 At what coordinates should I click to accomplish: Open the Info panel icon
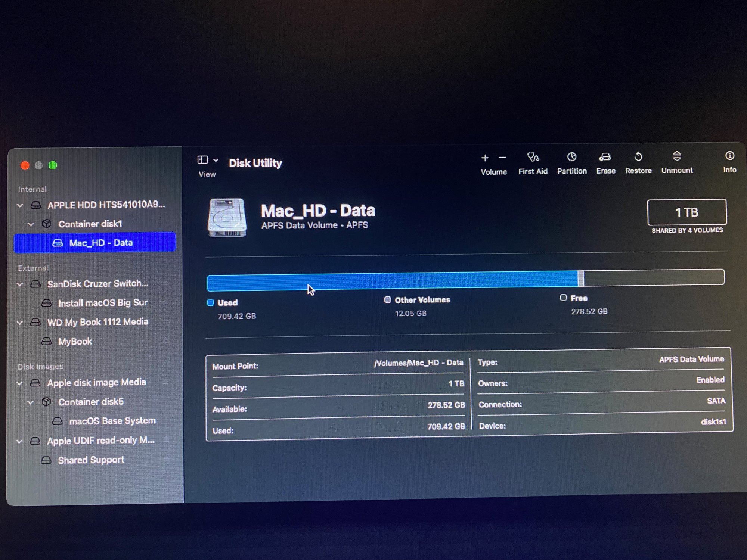point(729,156)
